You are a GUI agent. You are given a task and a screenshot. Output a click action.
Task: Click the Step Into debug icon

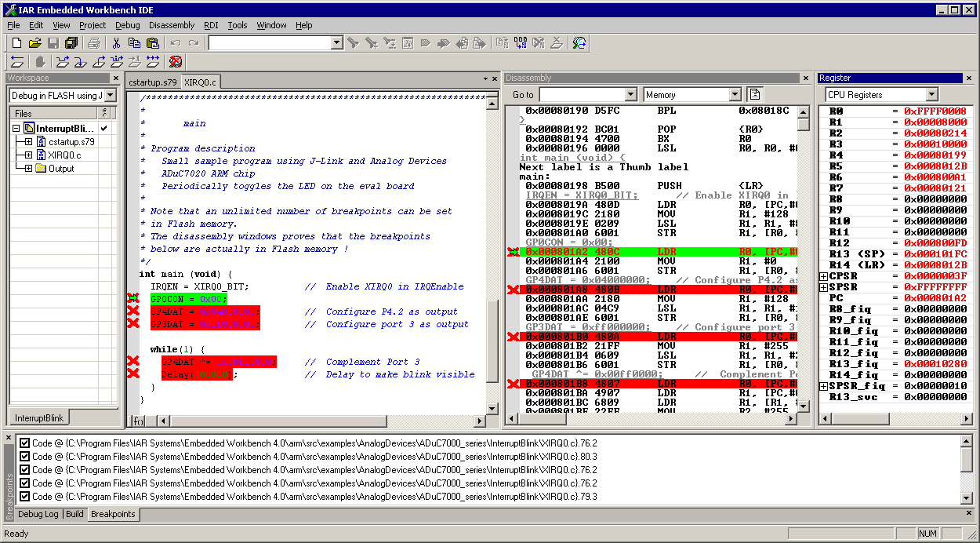80,61
